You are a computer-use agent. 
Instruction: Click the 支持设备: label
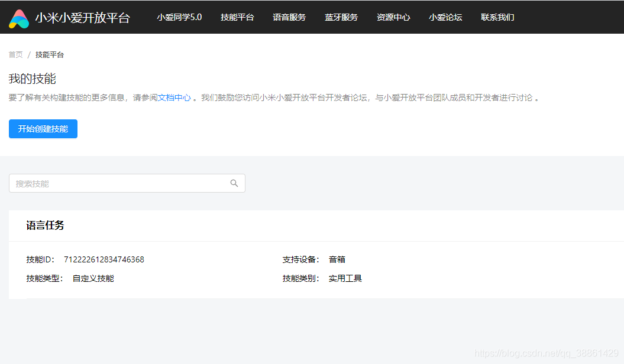(301, 259)
